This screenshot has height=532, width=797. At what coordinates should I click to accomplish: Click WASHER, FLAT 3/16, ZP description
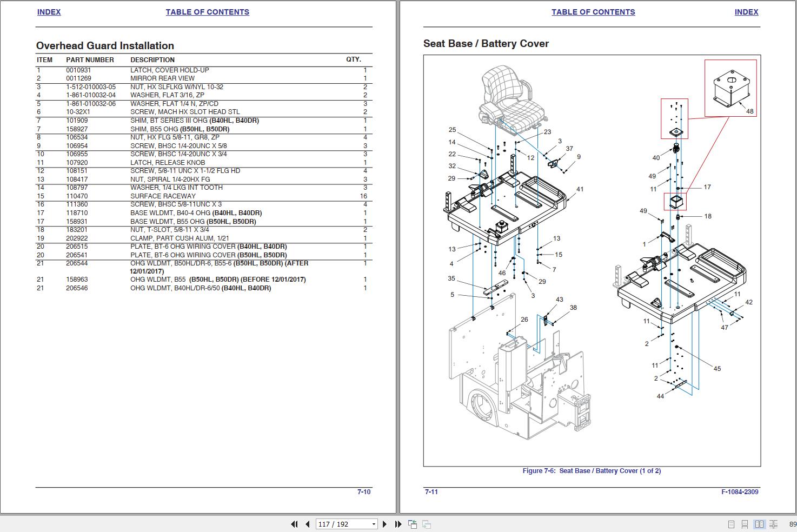(167, 95)
